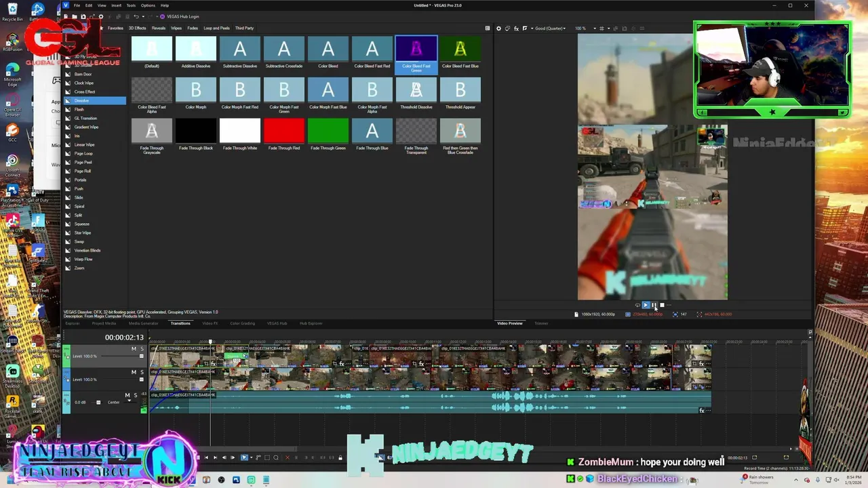
Task: Step to previous frame in timeline transport
Action: pyautogui.click(x=224, y=457)
